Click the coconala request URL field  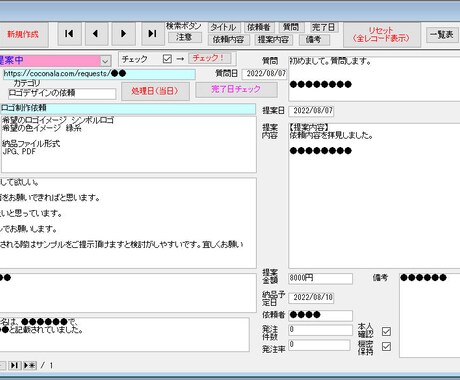click(x=99, y=74)
